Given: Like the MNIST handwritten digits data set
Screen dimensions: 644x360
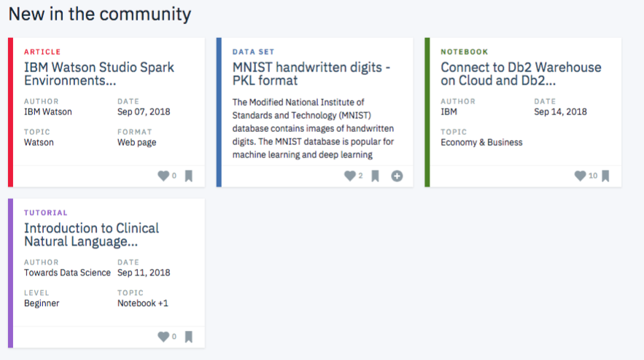Looking at the screenshot, I should [x=350, y=176].
